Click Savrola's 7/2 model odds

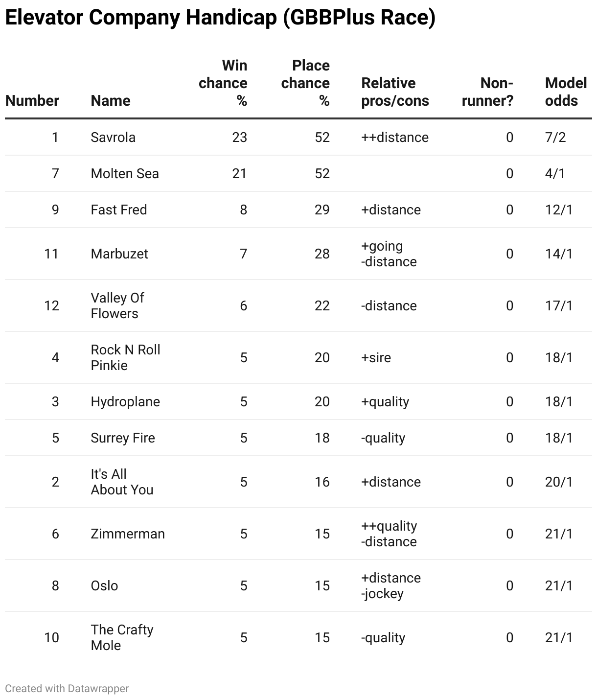tap(555, 138)
